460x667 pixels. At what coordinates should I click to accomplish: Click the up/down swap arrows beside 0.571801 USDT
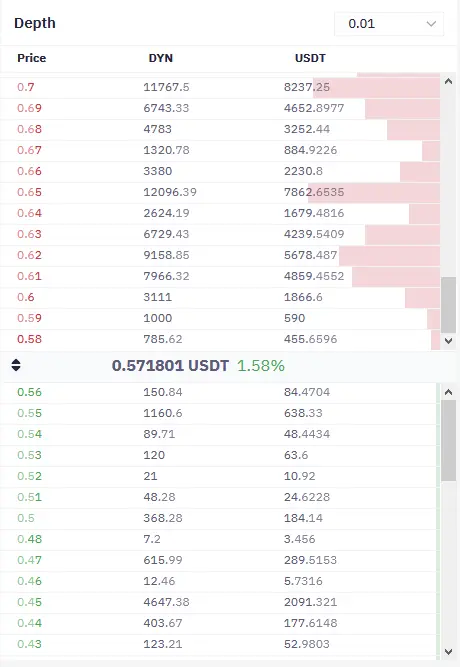pos(16,365)
